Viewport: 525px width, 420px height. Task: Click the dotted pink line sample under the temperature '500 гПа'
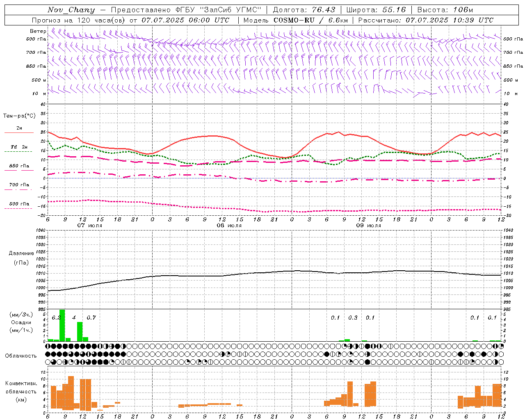tap(19, 208)
